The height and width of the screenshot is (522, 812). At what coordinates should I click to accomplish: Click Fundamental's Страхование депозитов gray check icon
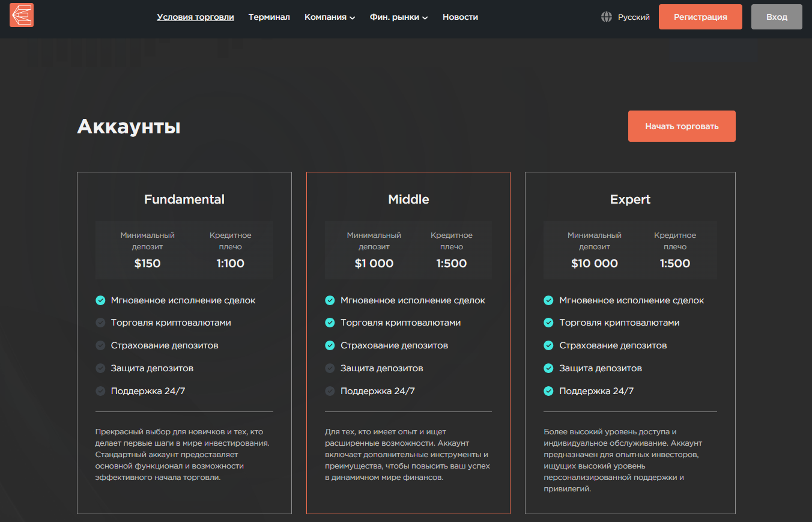point(100,345)
